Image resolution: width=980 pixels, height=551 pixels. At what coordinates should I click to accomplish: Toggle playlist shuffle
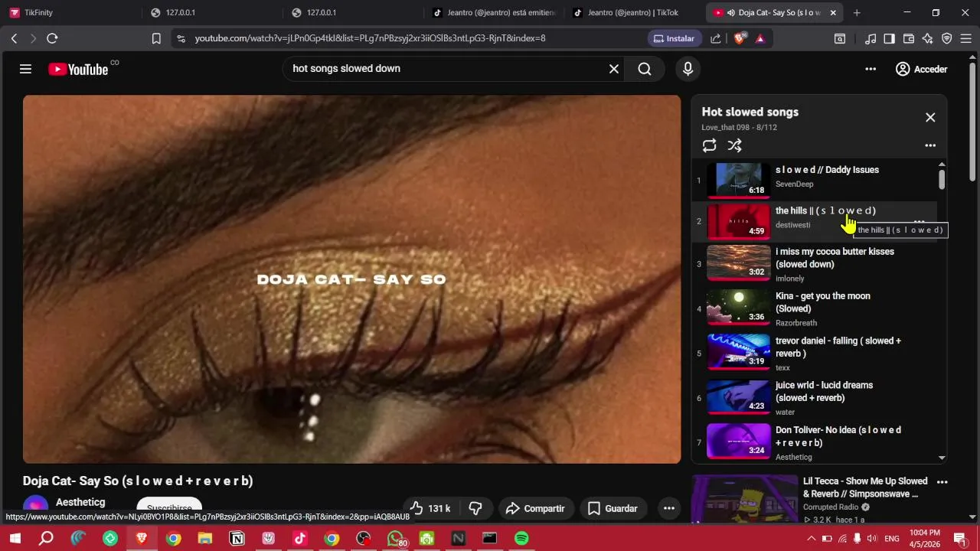(x=735, y=145)
